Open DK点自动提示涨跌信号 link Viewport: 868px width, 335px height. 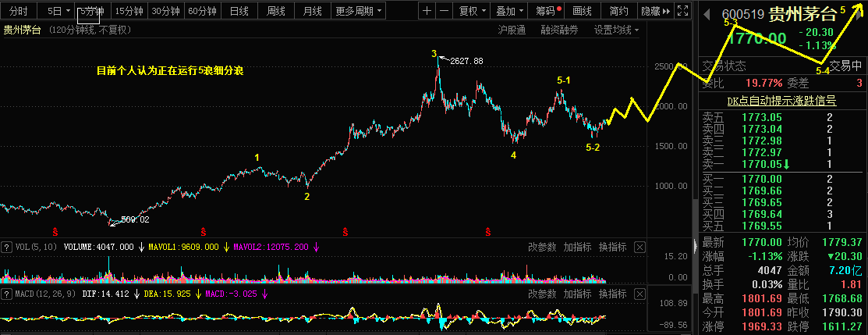781,101
